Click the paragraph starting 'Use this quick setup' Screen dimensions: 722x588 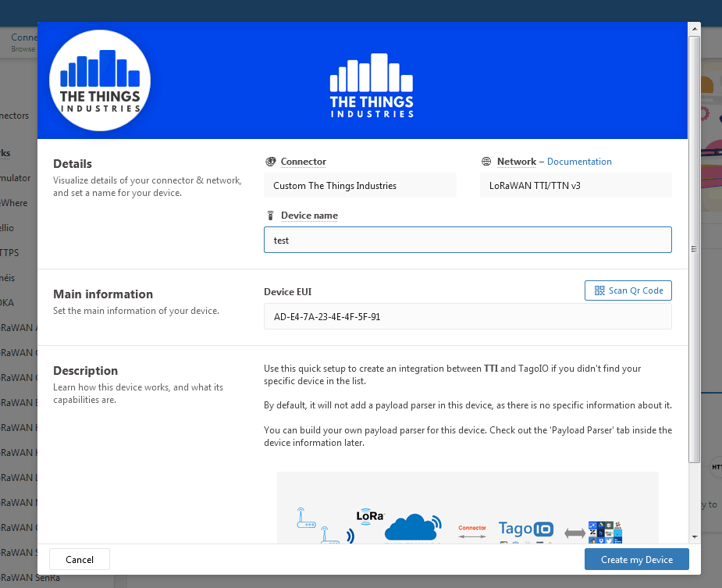click(x=453, y=375)
